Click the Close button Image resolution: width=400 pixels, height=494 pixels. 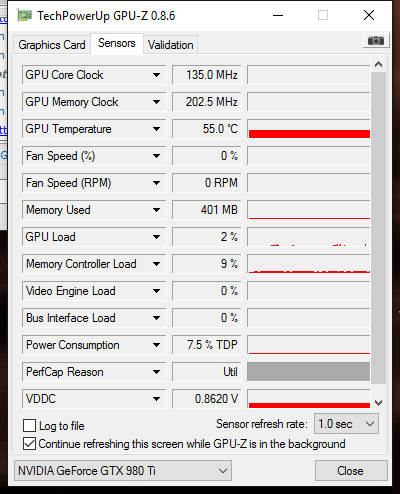tap(351, 471)
